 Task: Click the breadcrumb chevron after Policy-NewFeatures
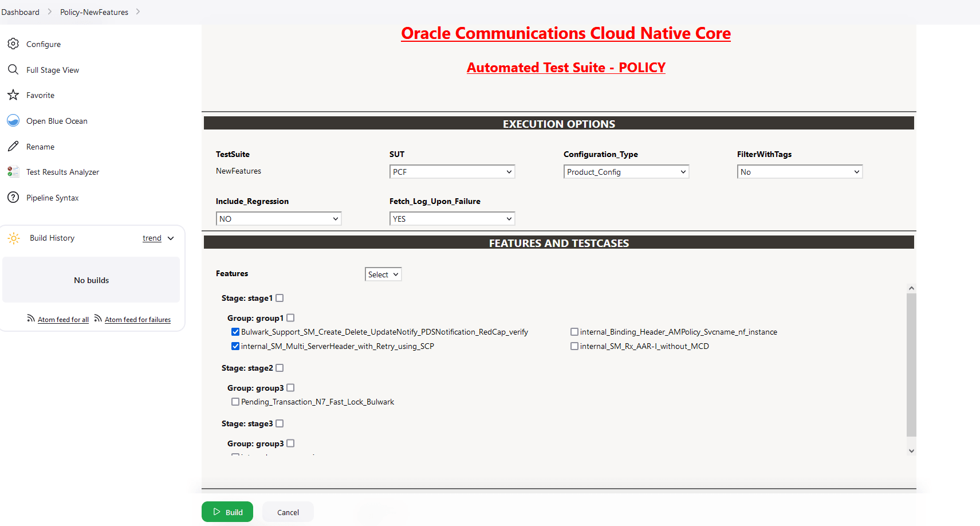point(138,12)
